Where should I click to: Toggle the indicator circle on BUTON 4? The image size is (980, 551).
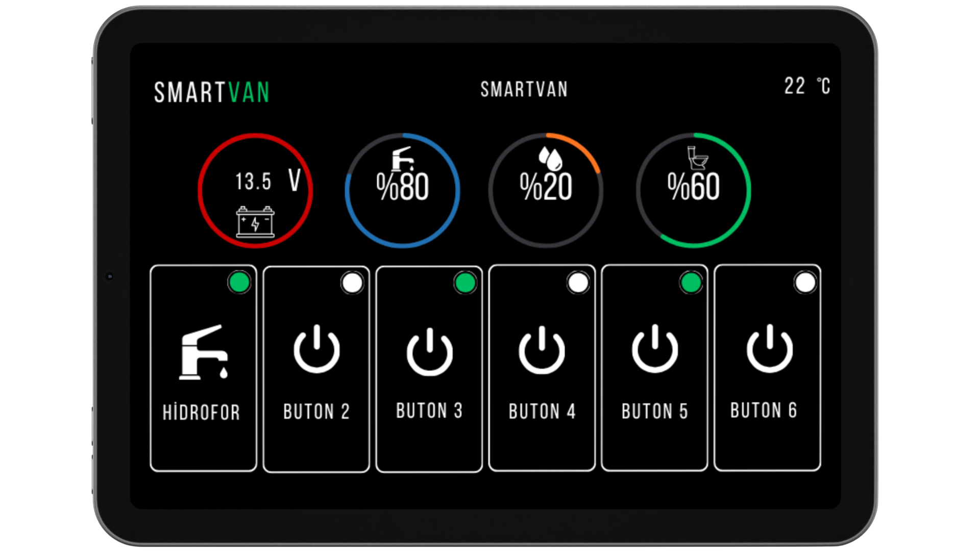tap(577, 284)
